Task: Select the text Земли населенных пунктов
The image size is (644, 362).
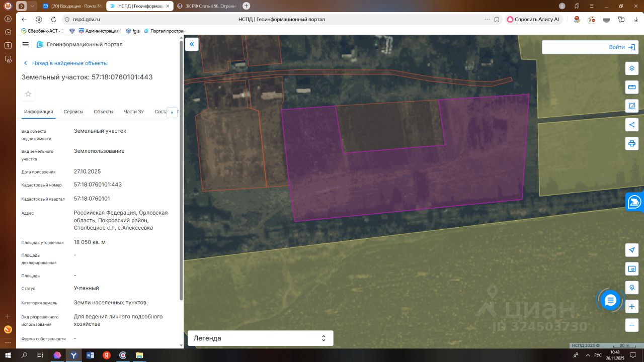Action: point(110,303)
